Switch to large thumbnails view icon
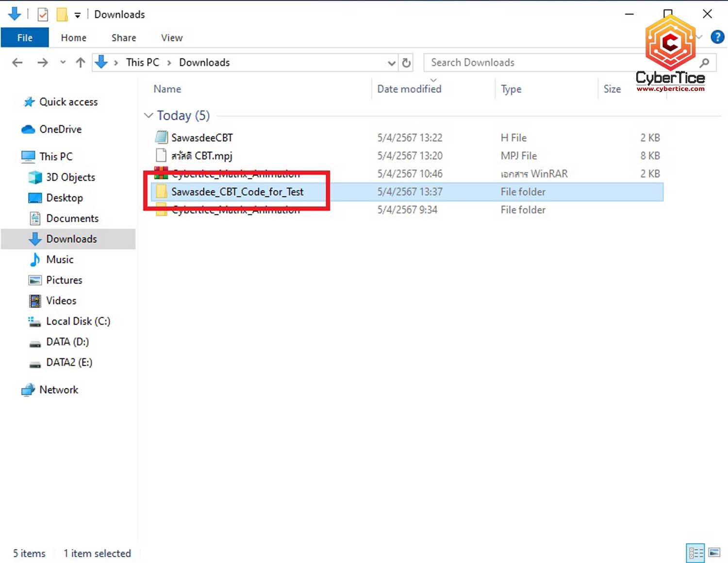 pos(714,553)
